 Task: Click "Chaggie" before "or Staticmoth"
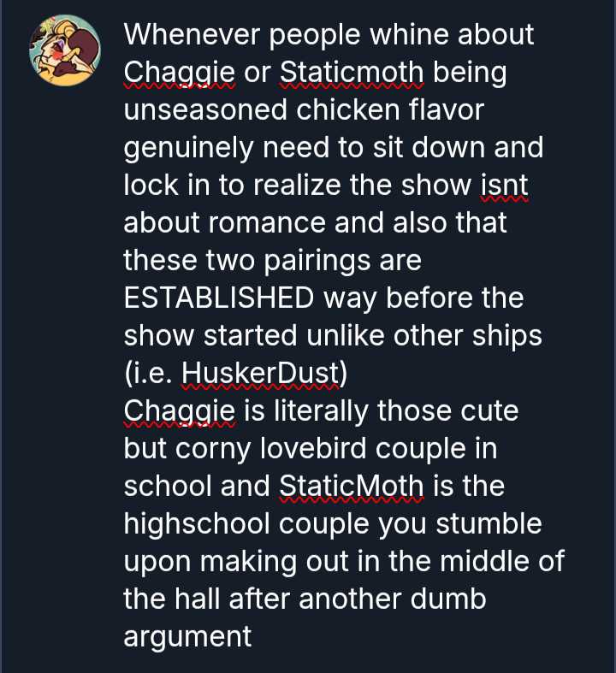coord(180,73)
